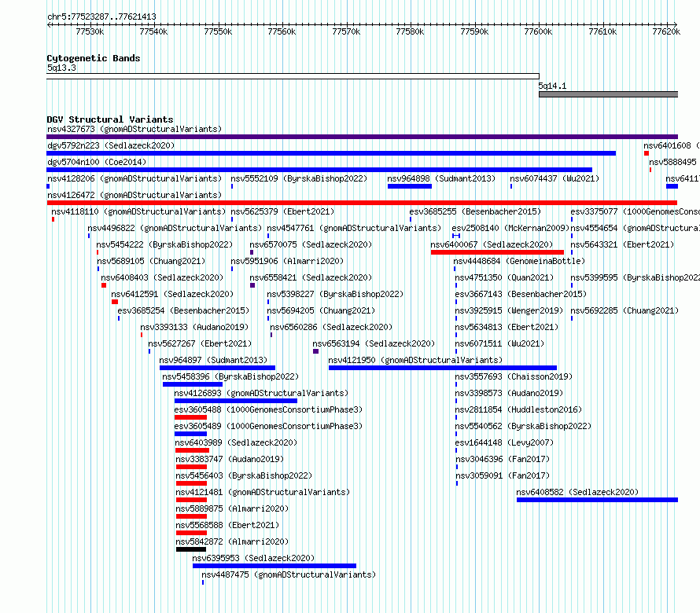Screen dimensions: 700x613
Task: Open nsv5456403 (ByrskaBishop2022) label
Action: (x=244, y=475)
